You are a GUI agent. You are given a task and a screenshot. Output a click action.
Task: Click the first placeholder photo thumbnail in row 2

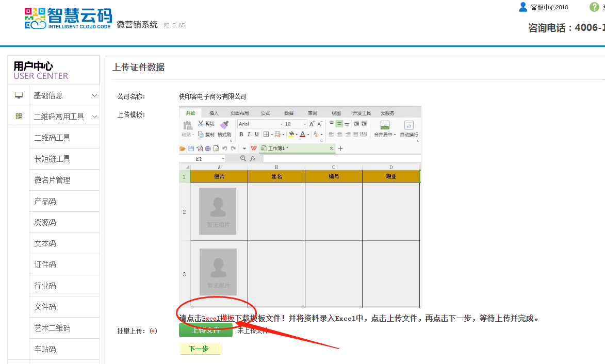[218, 209]
